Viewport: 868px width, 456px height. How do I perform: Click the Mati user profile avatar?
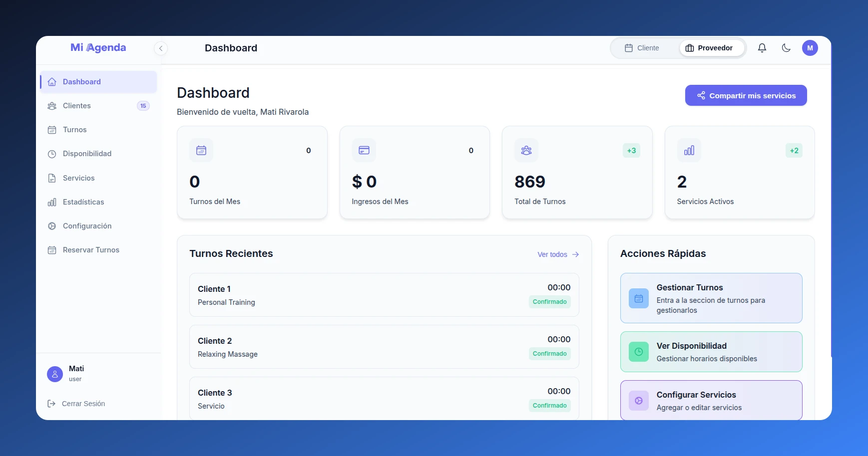(x=55, y=374)
